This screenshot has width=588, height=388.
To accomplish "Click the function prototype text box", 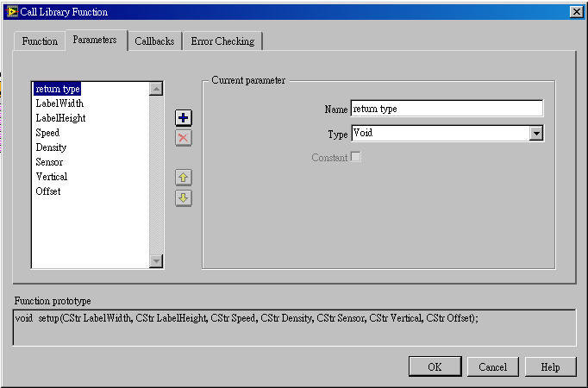I will (x=294, y=328).
